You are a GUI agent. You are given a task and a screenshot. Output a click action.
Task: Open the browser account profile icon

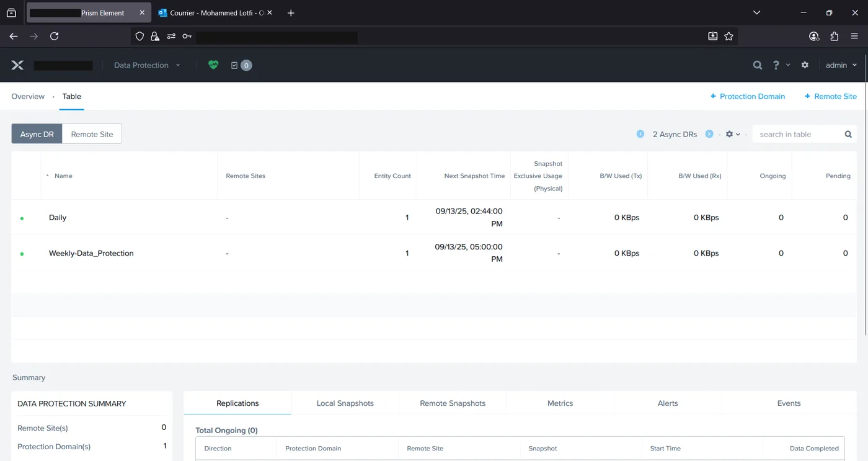(814, 37)
